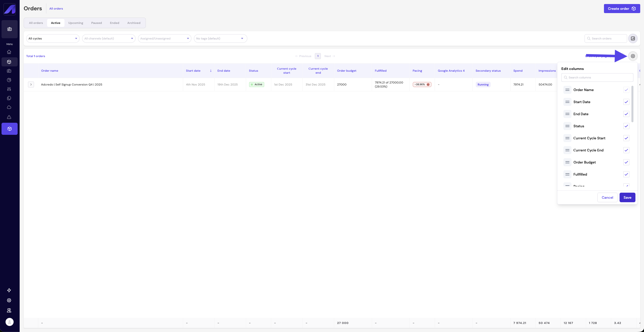Open the cloud icon in the sidebar
The image size is (644, 332).
click(x=9, y=107)
